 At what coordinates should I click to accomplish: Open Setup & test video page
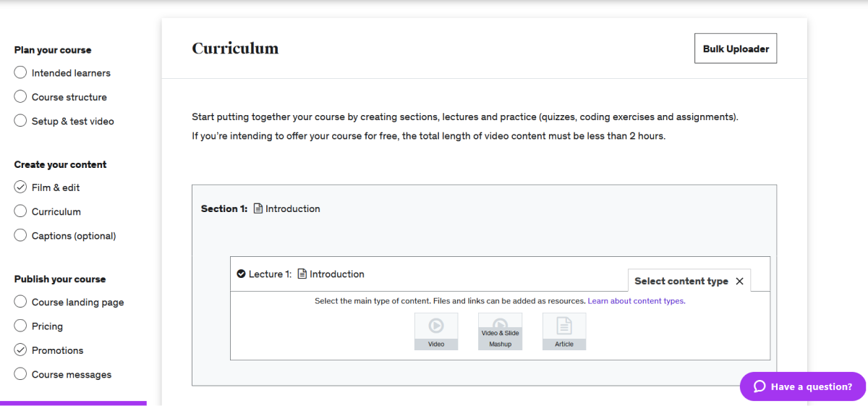tap(73, 122)
